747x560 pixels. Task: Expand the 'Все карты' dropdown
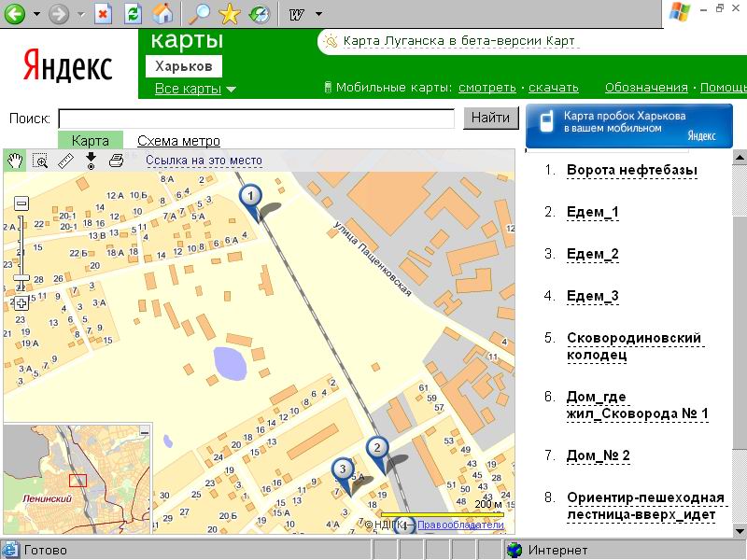(x=195, y=89)
